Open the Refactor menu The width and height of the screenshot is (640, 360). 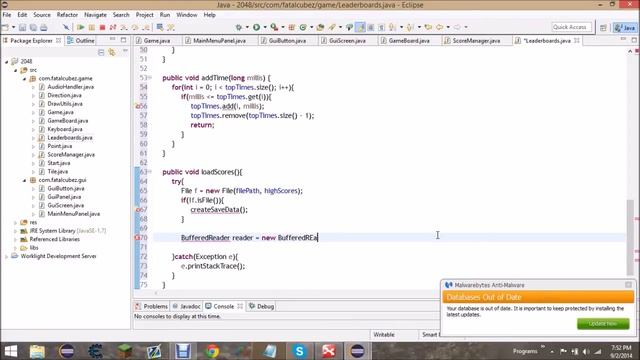point(67,15)
